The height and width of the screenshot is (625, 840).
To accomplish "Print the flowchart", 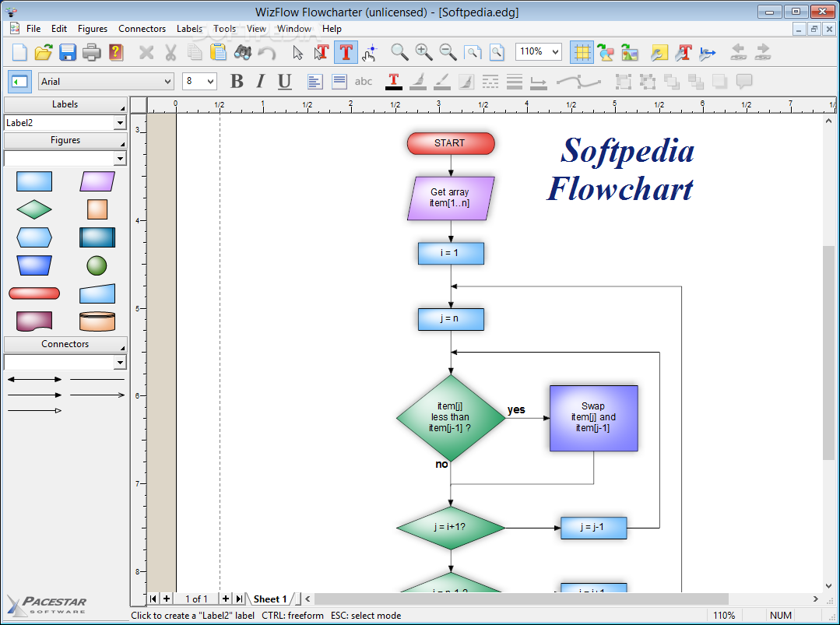I will tap(92, 52).
